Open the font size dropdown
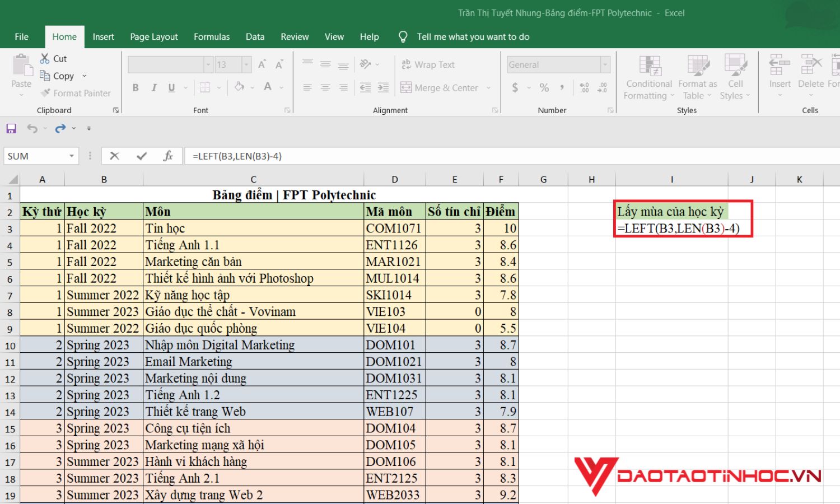 click(x=246, y=64)
